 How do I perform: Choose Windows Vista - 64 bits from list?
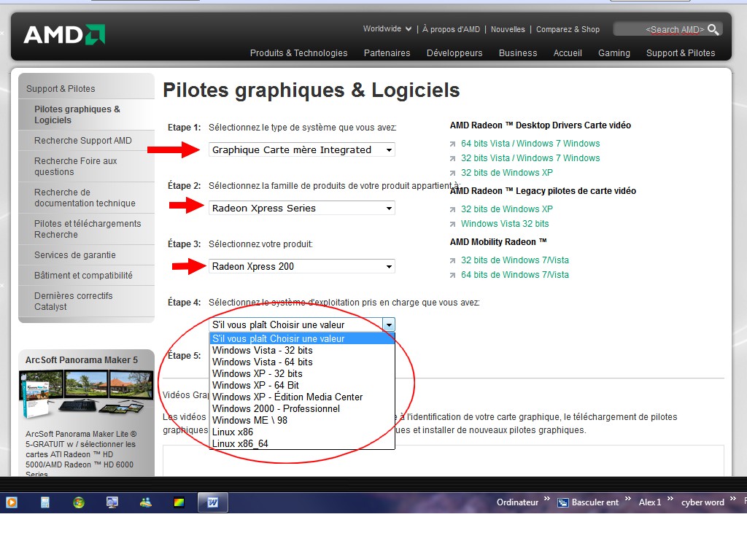coord(262,362)
